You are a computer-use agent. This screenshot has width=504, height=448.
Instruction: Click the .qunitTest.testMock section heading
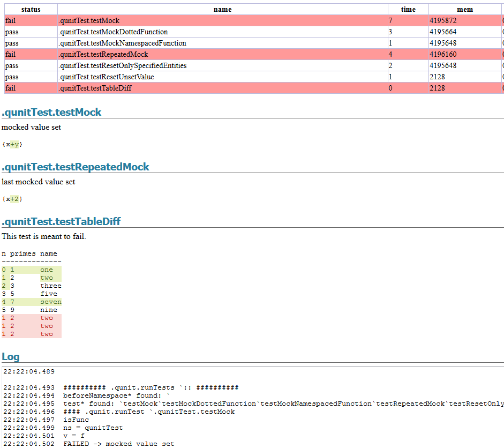coord(51,112)
